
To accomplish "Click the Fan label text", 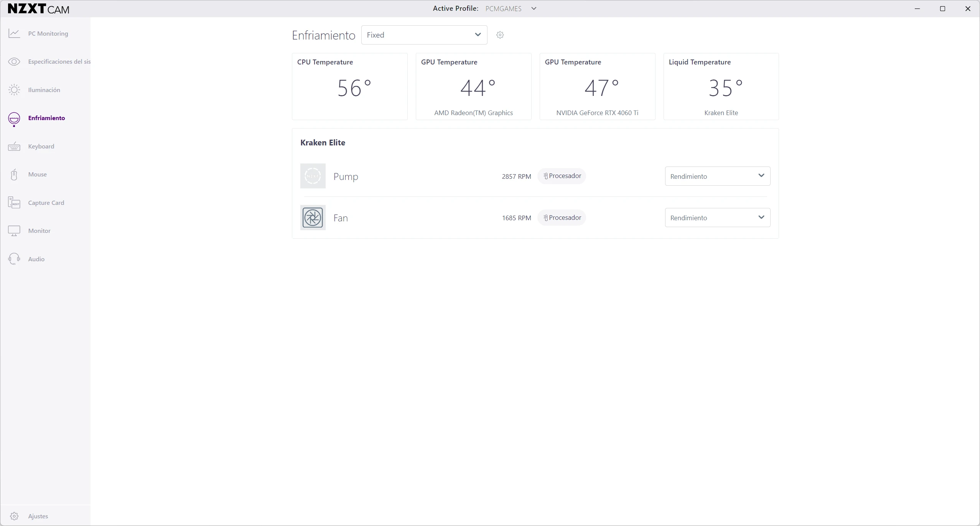I will click(x=341, y=218).
